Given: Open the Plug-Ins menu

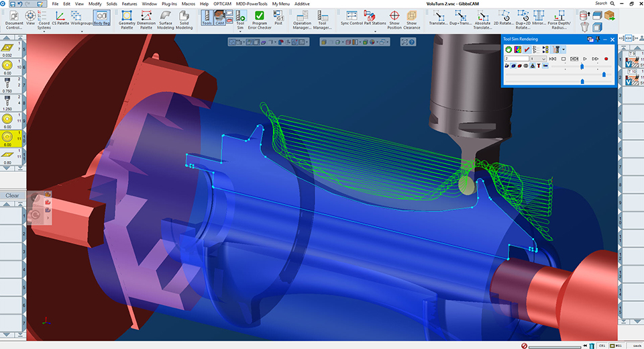Looking at the screenshot, I should click(169, 3).
